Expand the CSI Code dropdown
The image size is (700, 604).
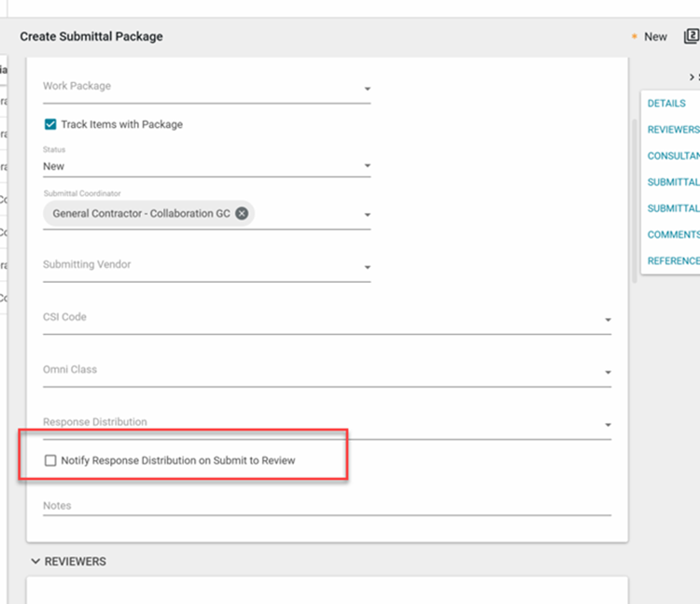(608, 320)
